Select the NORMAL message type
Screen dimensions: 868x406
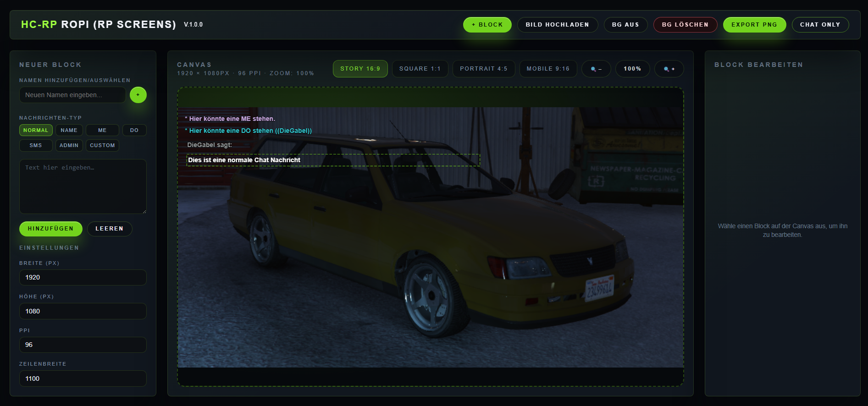[36, 130]
